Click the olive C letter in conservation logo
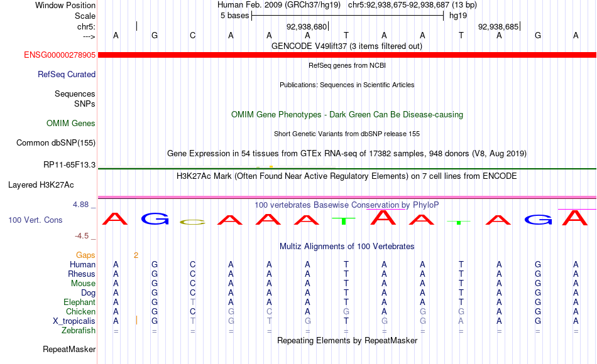Image resolution: width=597 pixels, height=364 pixels. point(192,222)
